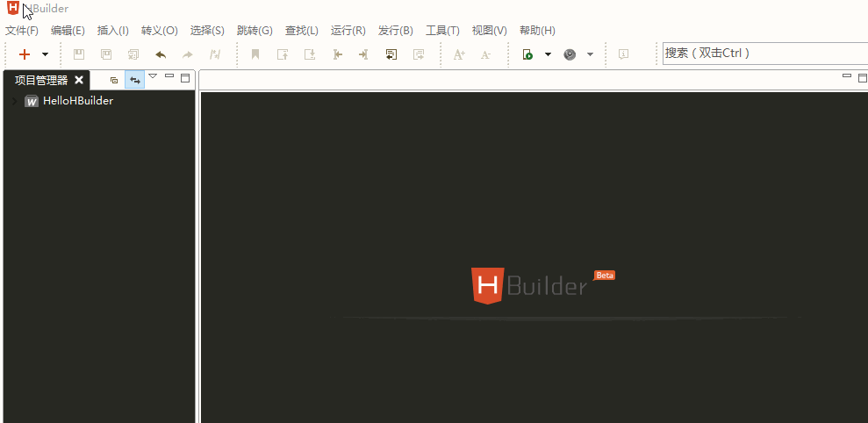The height and width of the screenshot is (423, 868).
Task: Click the red plus new-file icon
Action: click(x=25, y=54)
